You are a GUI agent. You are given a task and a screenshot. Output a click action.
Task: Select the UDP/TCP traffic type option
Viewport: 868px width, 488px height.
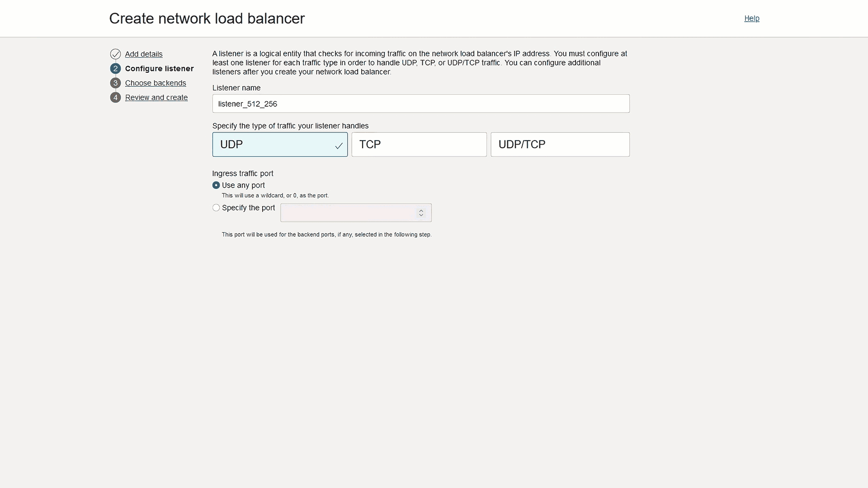560,144
